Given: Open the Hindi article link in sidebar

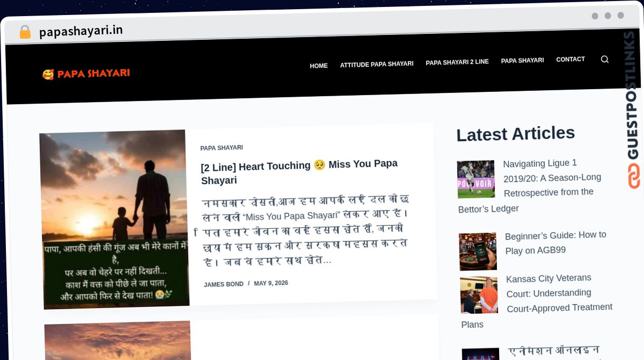Looking at the screenshot, I should (553, 352).
